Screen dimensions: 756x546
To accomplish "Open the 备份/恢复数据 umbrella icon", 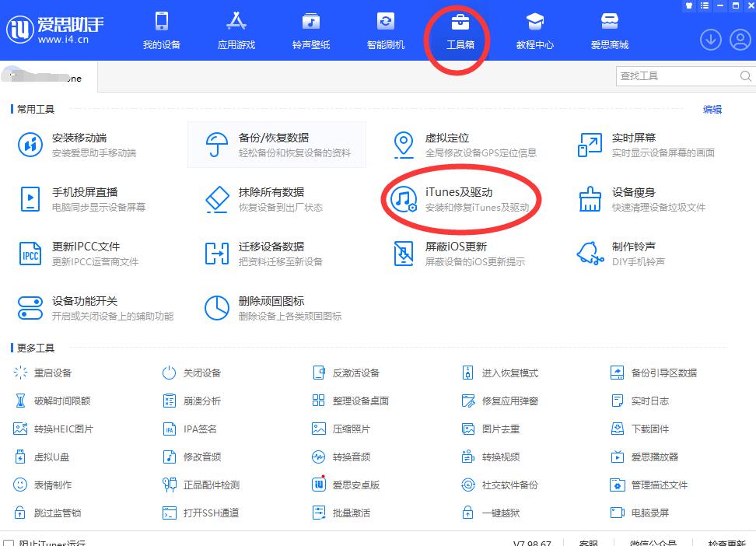I will tap(216, 145).
